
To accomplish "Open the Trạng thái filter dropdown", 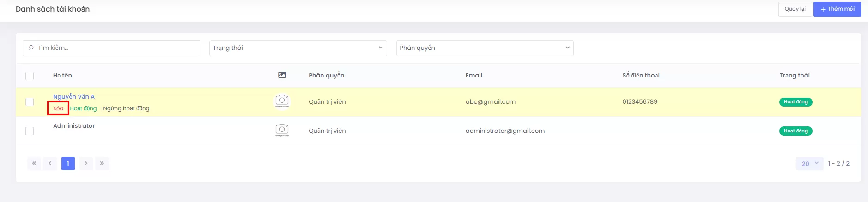I will pyautogui.click(x=298, y=48).
